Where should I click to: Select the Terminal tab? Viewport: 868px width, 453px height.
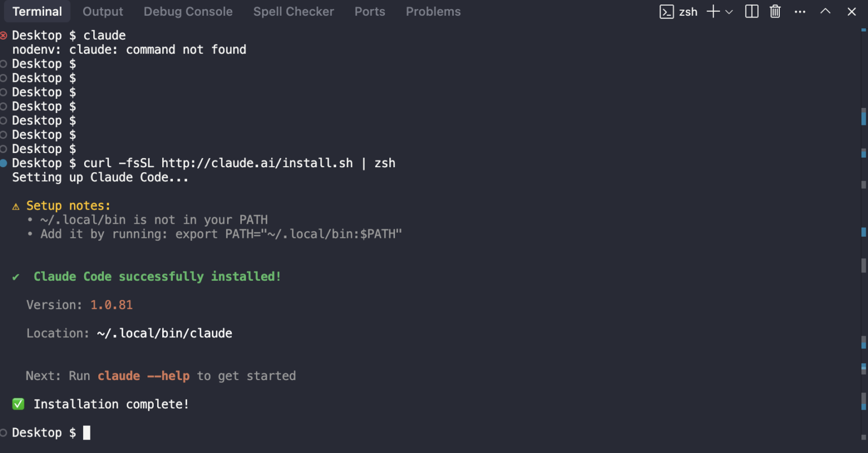coord(37,11)
